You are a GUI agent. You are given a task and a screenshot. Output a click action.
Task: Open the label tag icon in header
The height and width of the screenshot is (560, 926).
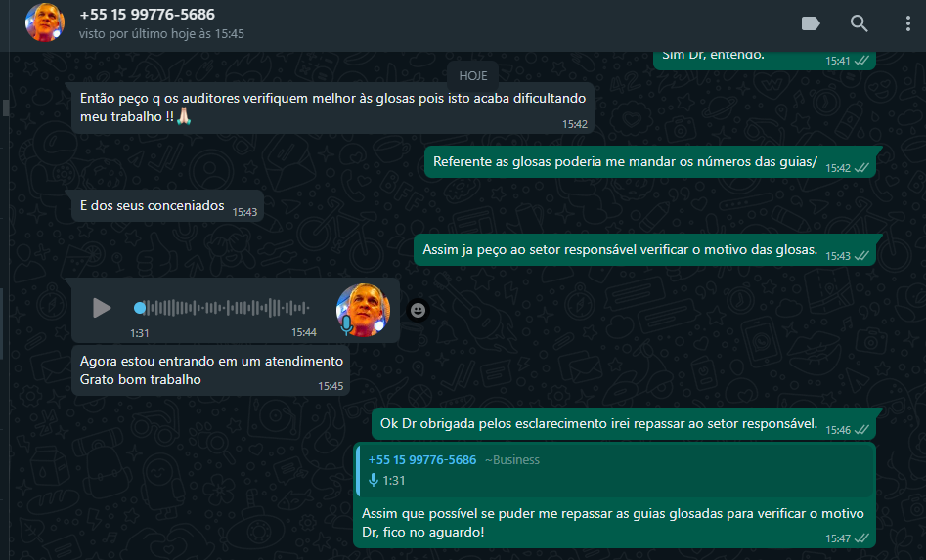pyautogui.click(x=811, y=23)
